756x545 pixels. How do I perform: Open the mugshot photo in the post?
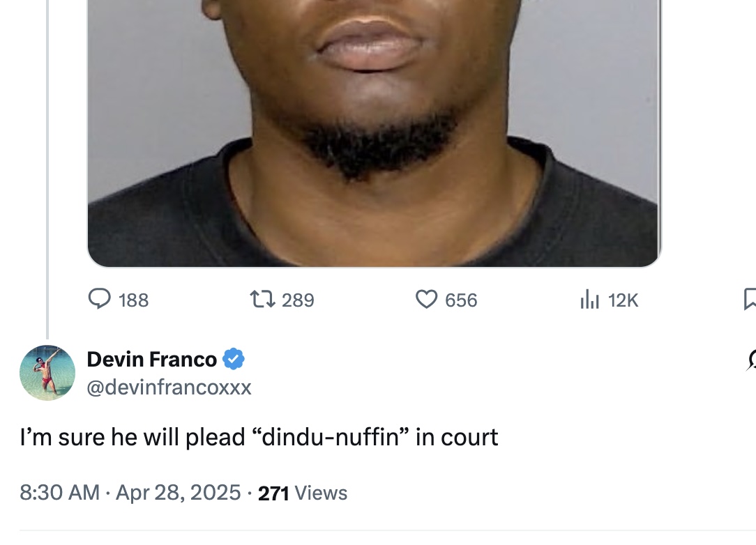(374, 133)
